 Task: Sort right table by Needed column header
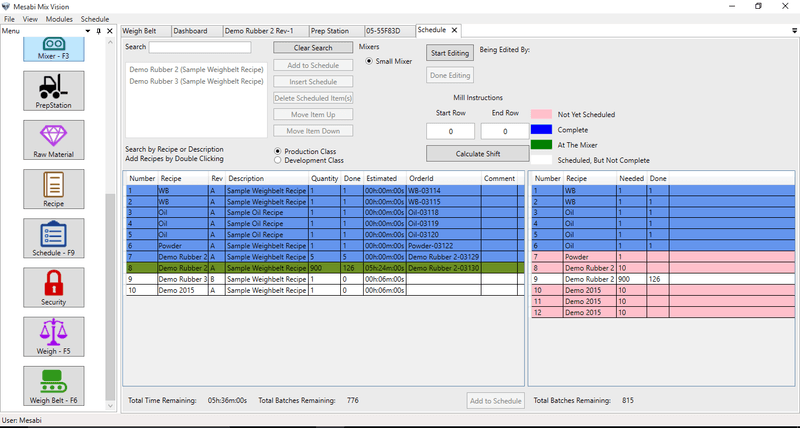[x=631, y=179]
